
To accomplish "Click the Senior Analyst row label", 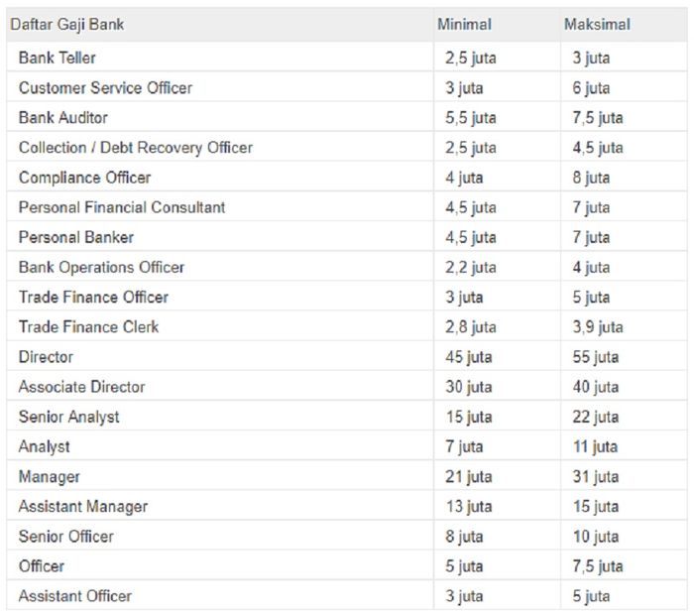I will (68, 417).
